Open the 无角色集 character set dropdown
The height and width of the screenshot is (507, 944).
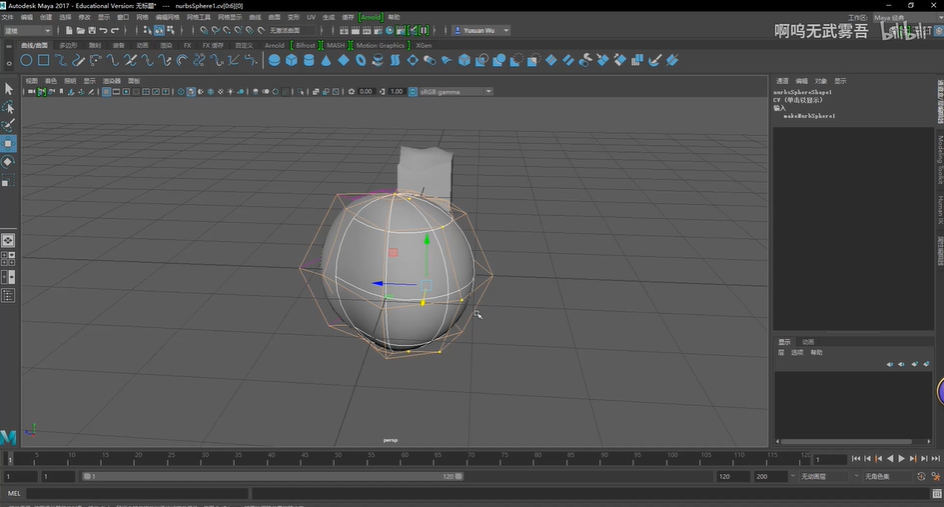click(887, 476)
